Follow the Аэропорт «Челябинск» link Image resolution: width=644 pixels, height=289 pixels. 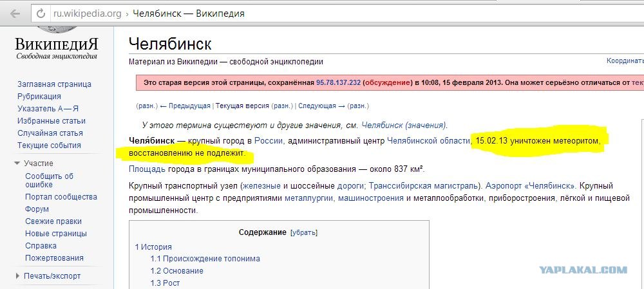coord(531,186)
